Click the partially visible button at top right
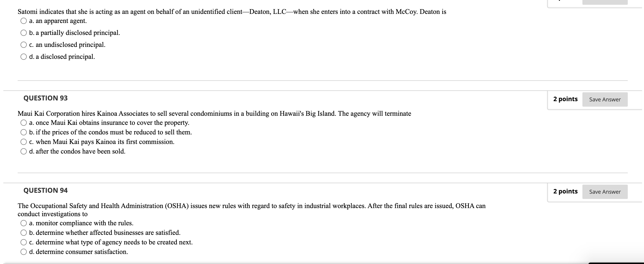Image resolution: width=644 pixels, height=264 pixels. pos(605,2)
